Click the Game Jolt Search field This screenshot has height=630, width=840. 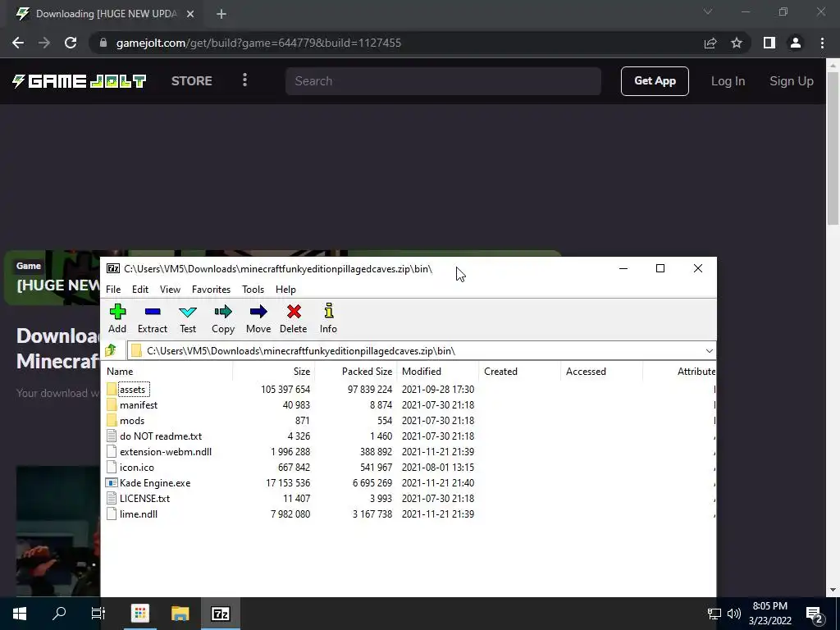pos(443,81)
